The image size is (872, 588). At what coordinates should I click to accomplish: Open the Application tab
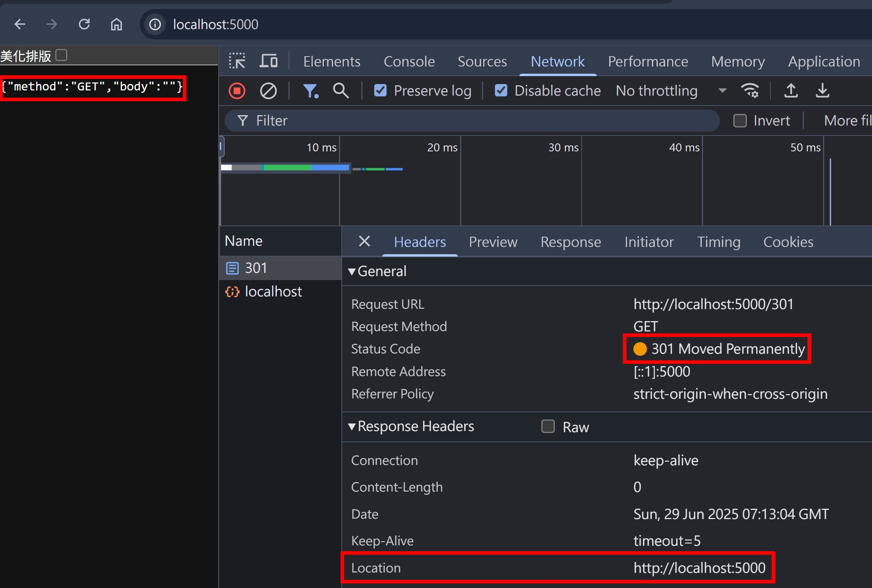pos(824,61)
